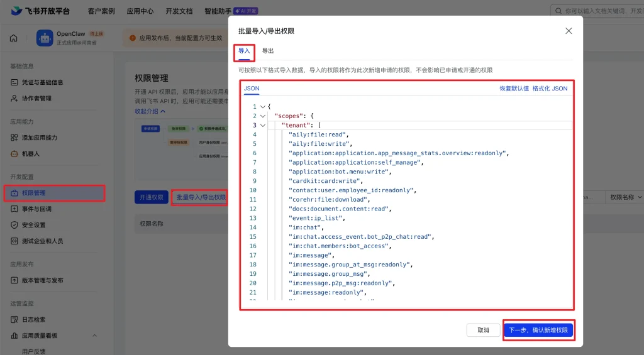Viewport: 644px width, 355px height.
Task: Click 格式化 JSON link
Action: click(x=550, y=88)
